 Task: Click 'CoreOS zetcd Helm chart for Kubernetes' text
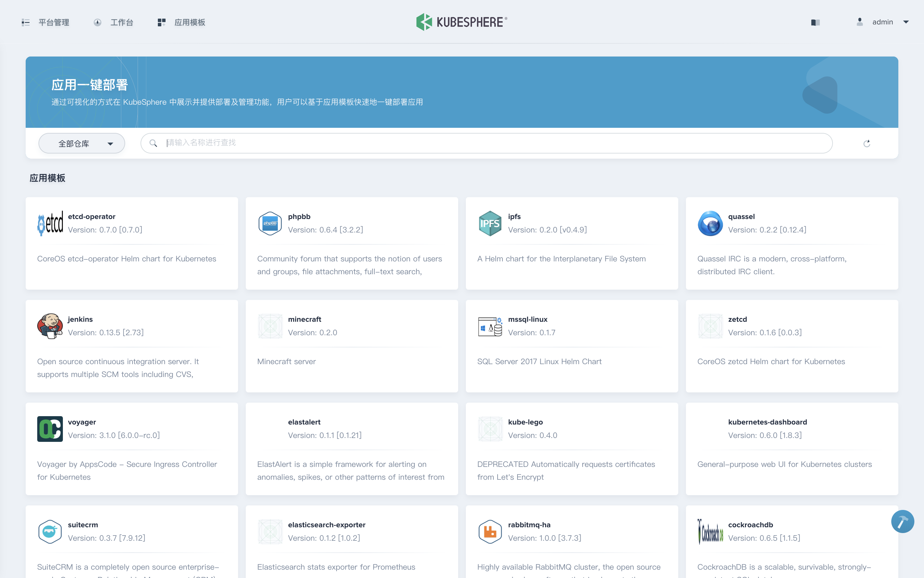(x=771, y=362)
